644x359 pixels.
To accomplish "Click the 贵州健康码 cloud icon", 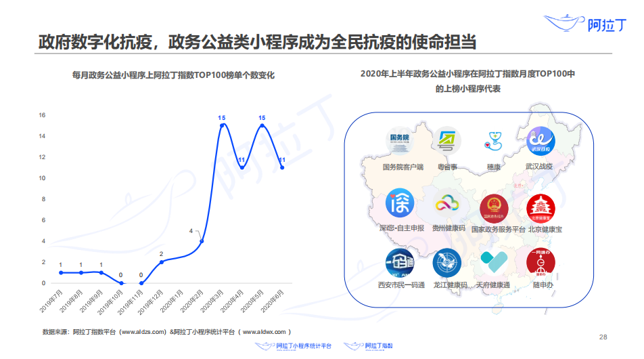I will click(447, 204).
